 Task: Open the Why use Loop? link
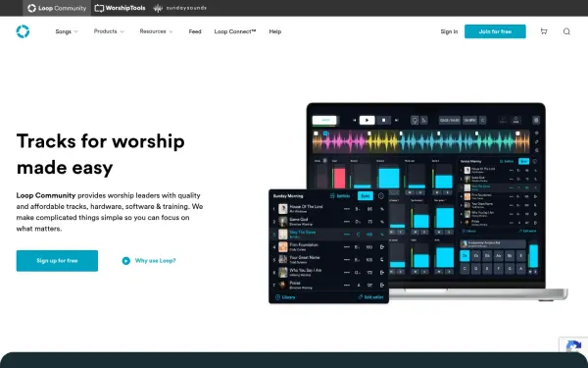155,261
